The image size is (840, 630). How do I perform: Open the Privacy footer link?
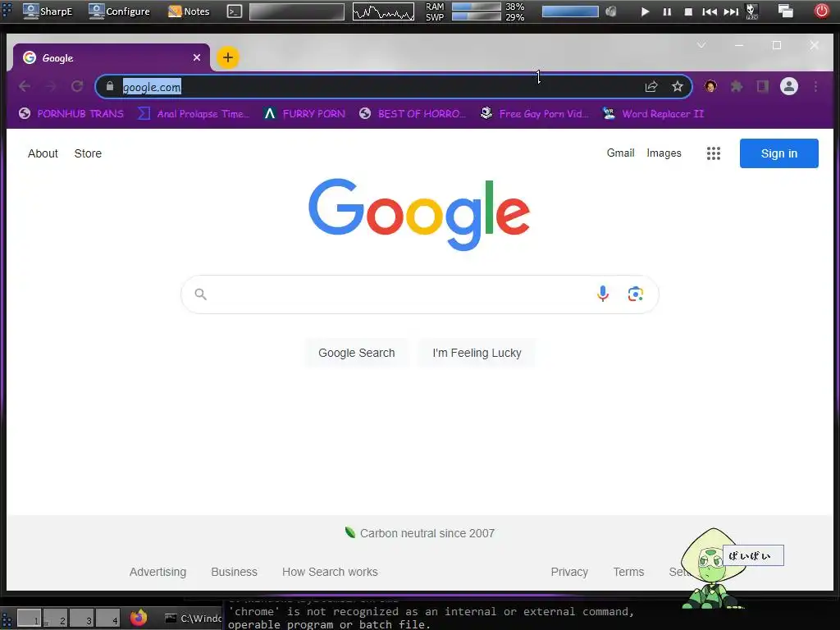coord(569,572)
